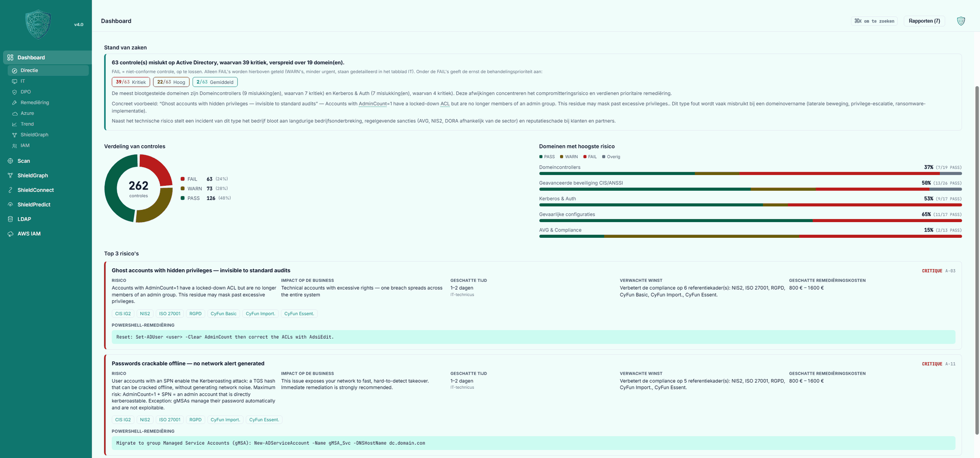Image resolution: width=980 pixels, height=458 pixels.
Task: Click the Remediëring wrench icon
Action: tap(15, 103)
